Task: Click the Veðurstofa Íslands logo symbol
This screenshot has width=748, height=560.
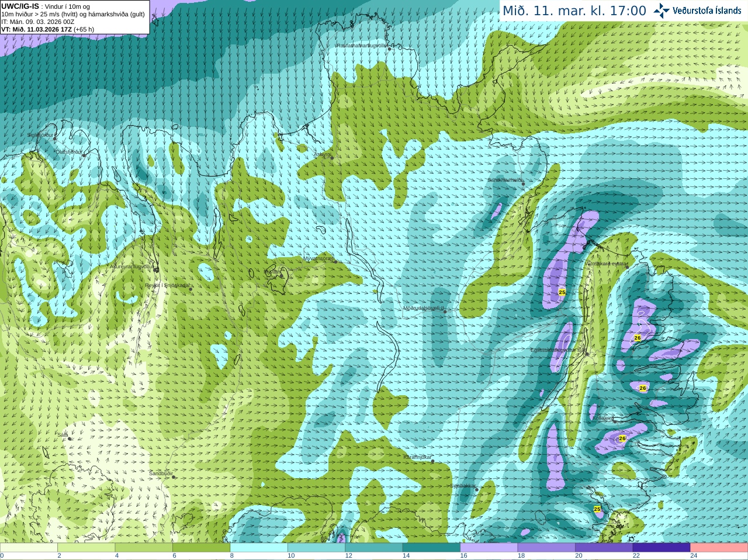Action: click(x=661, y=11)
